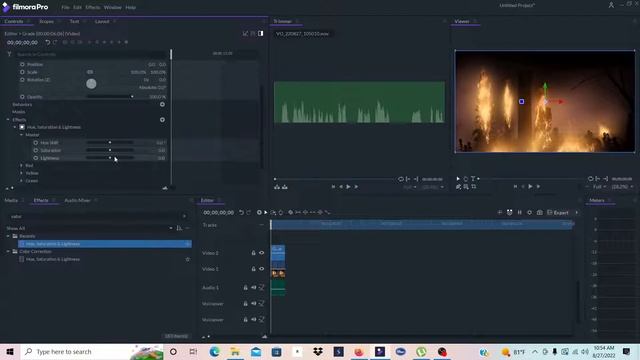Add an effect with plus icon
The height and width of the screenshot is (360, 640).
(162, 120)
